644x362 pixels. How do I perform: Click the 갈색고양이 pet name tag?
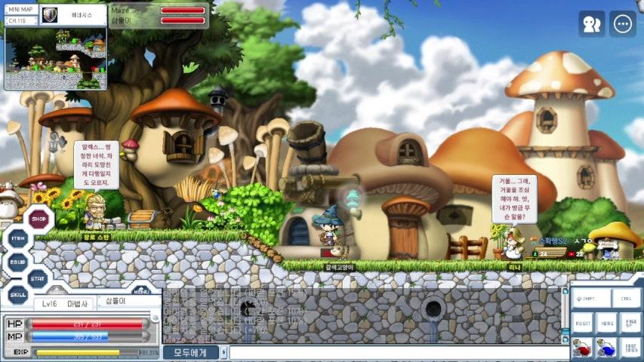click(x=339, y=268)
